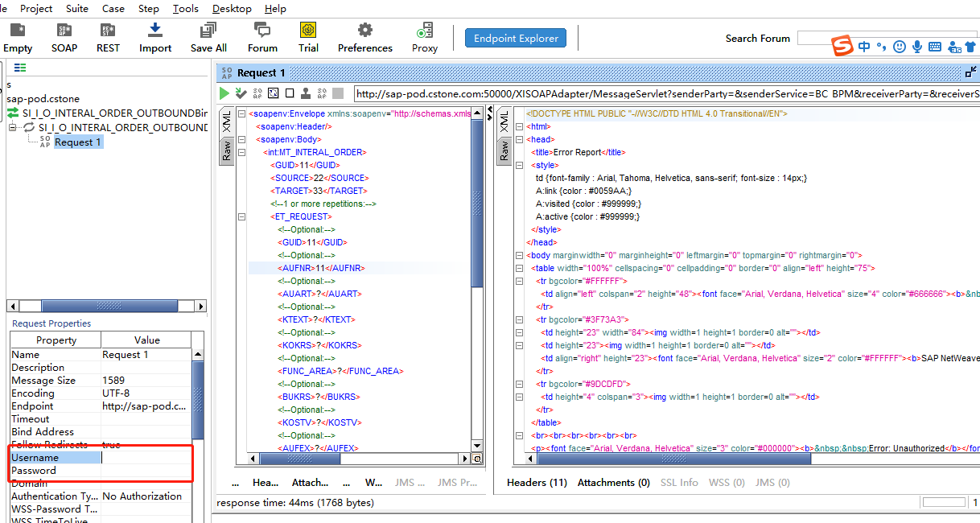The image size is (980, 523).
Task: Collapse the body node in response
Action: (x=519, y=255)
